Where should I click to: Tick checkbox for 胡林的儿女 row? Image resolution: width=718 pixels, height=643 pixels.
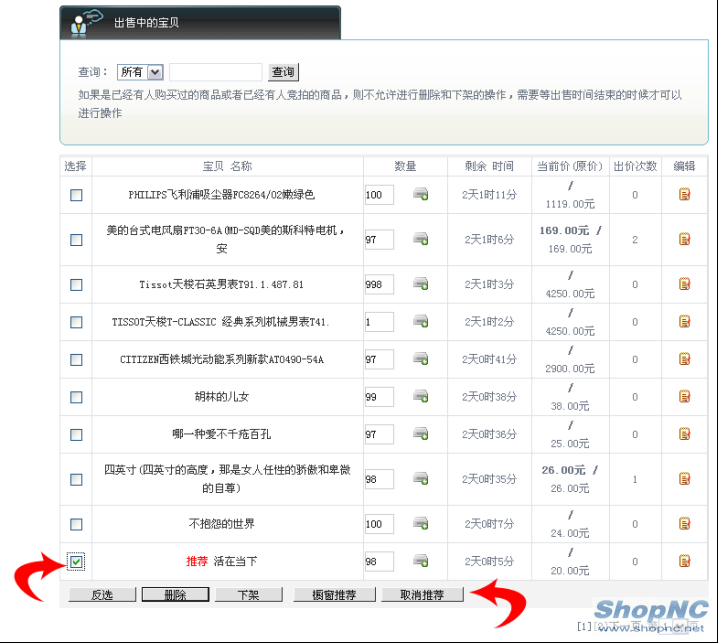76,397
